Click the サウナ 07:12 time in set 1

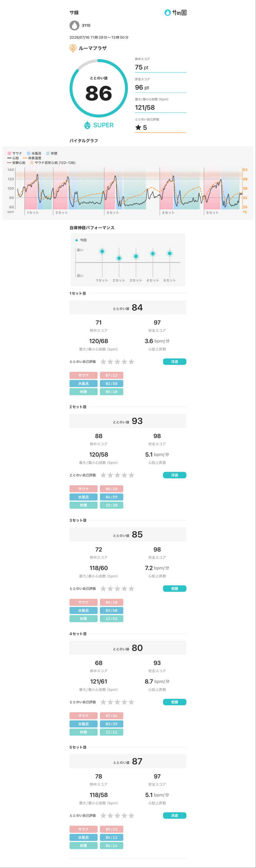tap(111, 376)
